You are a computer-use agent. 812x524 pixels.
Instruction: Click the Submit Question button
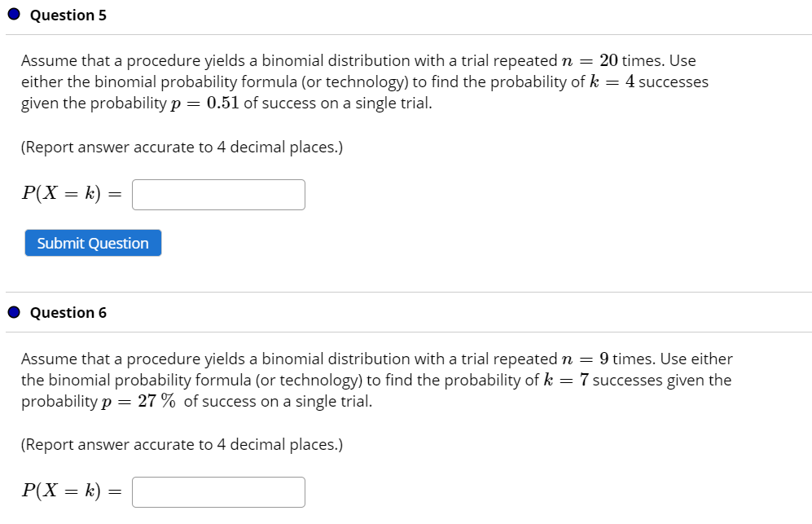(93, 243)
